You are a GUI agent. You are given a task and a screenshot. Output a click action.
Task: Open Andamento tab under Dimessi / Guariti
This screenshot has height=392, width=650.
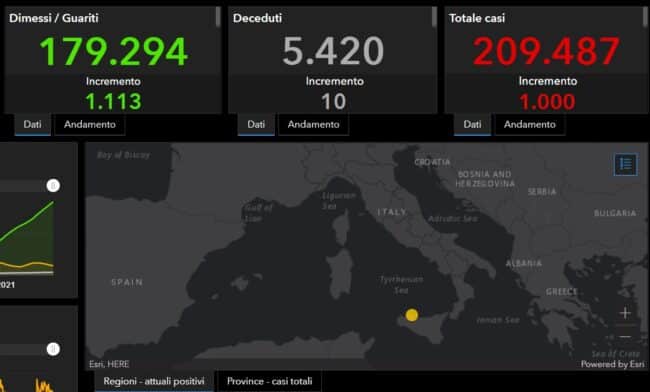(90, 124)
